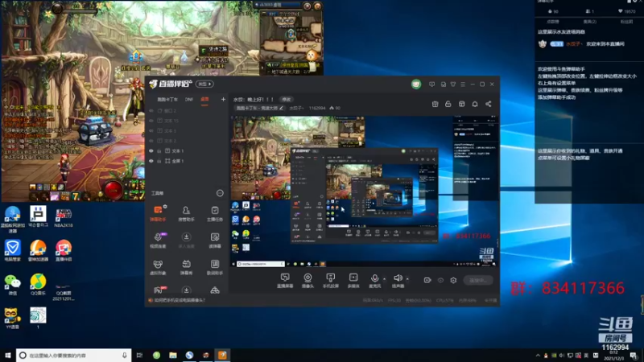This screenshot has height=362, width=644.
Task: Open the 房管助手 tool
Action: (186, 214)
